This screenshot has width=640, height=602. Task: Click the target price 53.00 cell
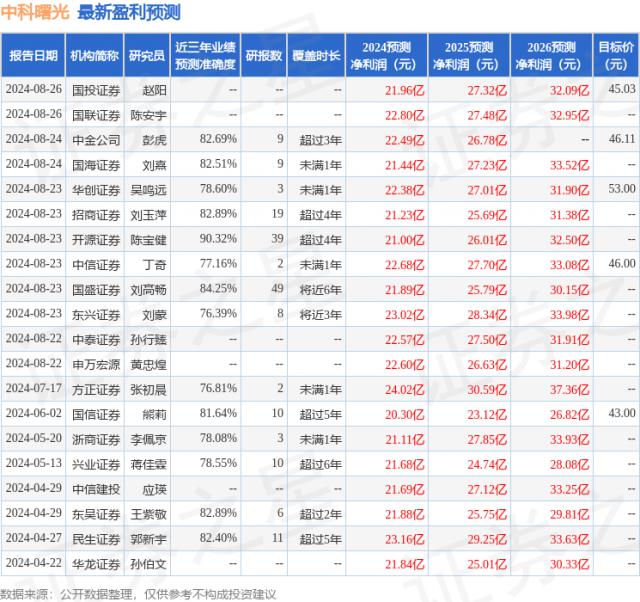coord(620,189)
